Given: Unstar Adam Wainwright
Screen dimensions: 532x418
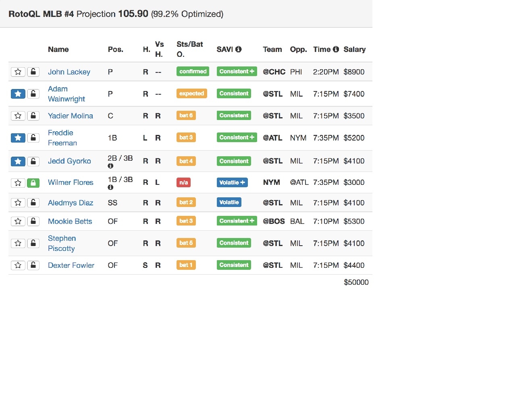Looking at the screenshot, I should [18, 94].
